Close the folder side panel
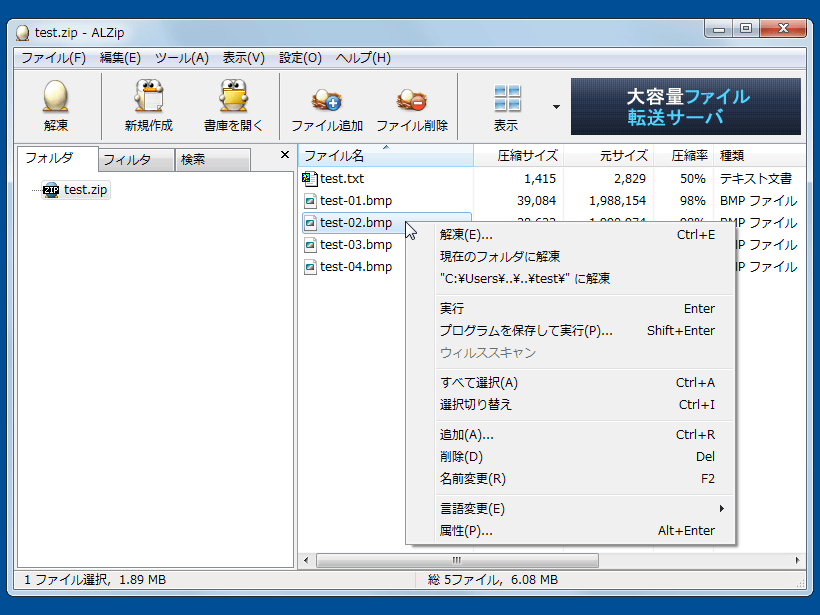Screen dimensions: 820x615 [284, 155]
